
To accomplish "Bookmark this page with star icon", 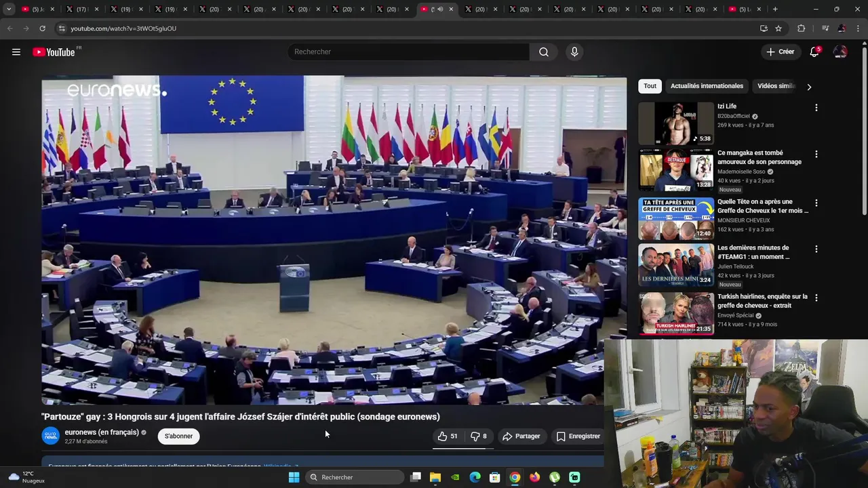I will pos(778,28).
